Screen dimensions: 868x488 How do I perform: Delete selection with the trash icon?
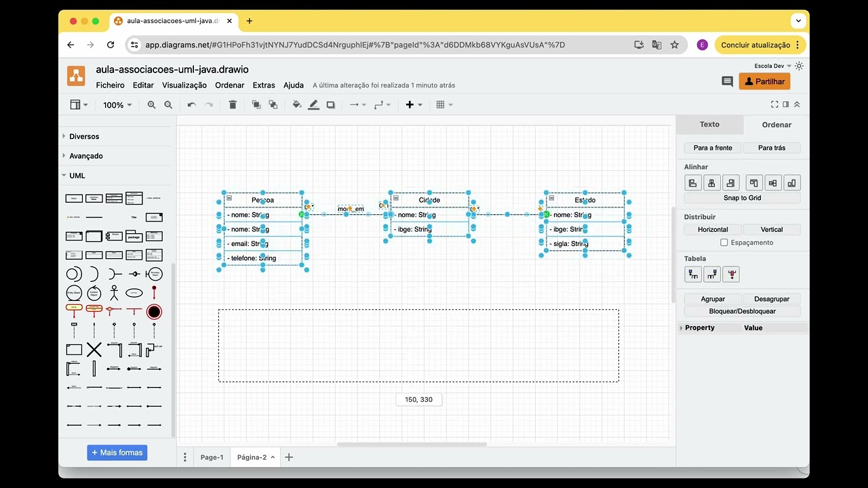[x=233, y=105]
